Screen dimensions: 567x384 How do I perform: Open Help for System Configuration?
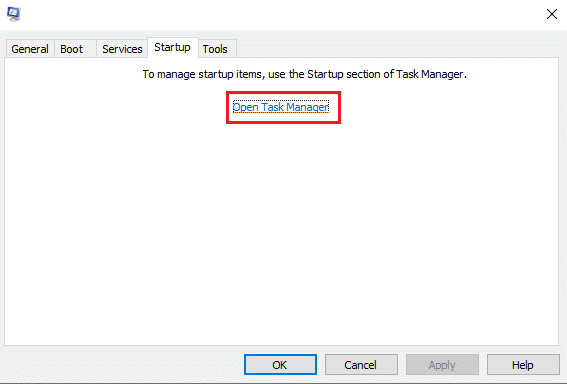tap(523, 365)
